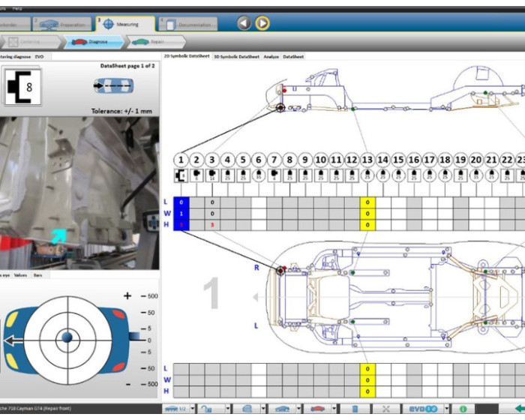Click the car door toolbar icon
Viewport: 525px width, 420px height.
[x=247, y=409]
